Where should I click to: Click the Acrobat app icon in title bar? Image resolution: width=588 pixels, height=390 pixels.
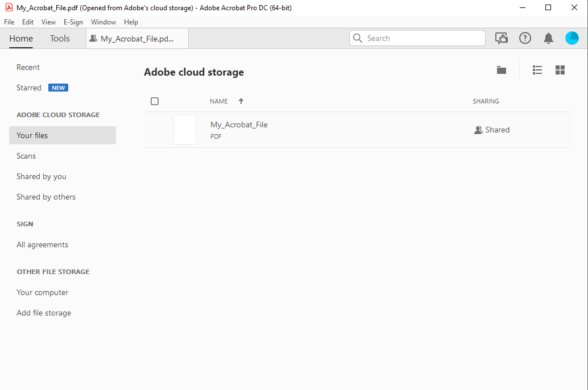tap(9, 7)
